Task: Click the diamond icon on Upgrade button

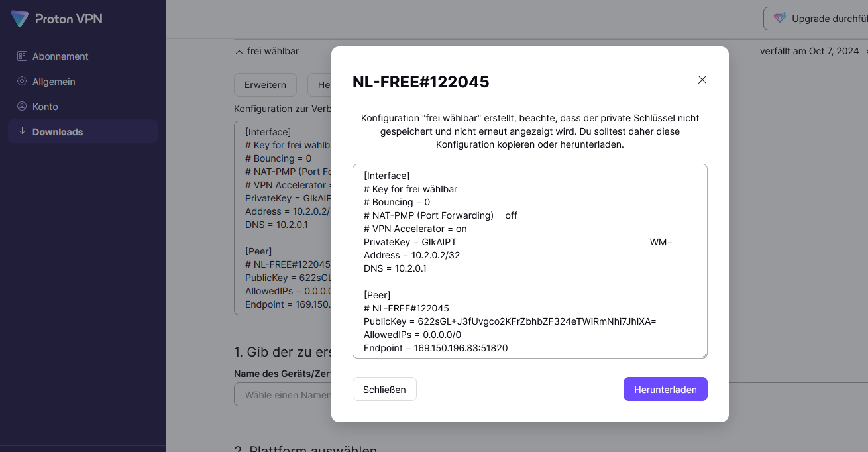Action: point(780,19)
